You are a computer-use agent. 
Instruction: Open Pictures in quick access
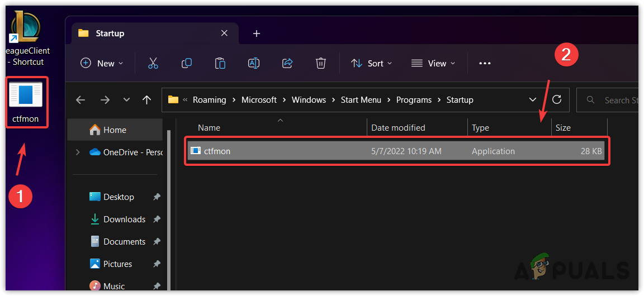pyautogui.click(x=111, y=264)
